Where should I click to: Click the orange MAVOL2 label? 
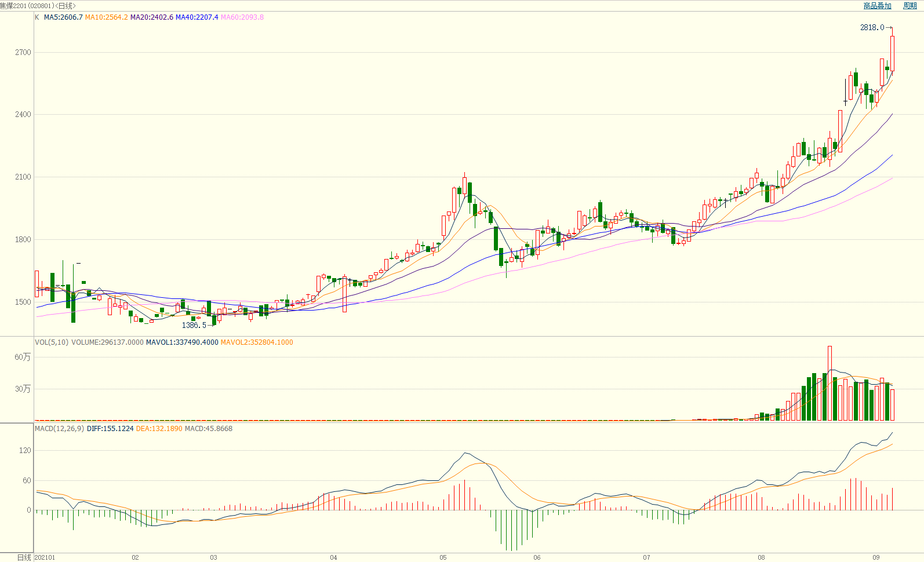click(x=257, y=342)
